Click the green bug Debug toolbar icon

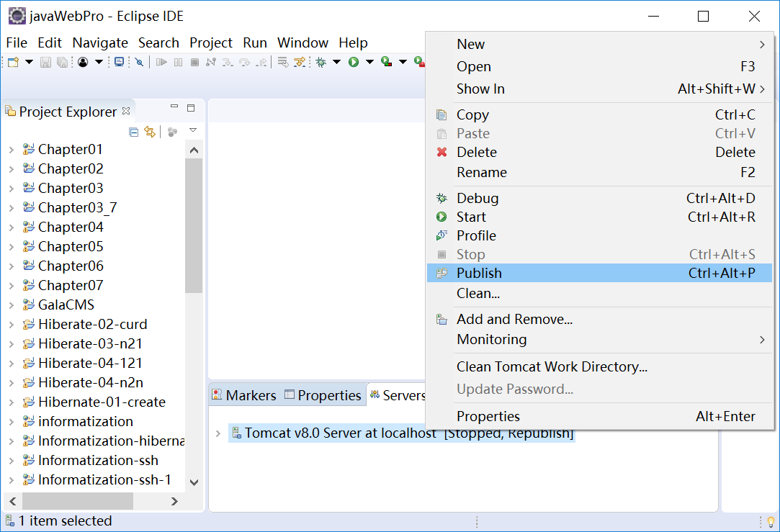coord(321,62)
